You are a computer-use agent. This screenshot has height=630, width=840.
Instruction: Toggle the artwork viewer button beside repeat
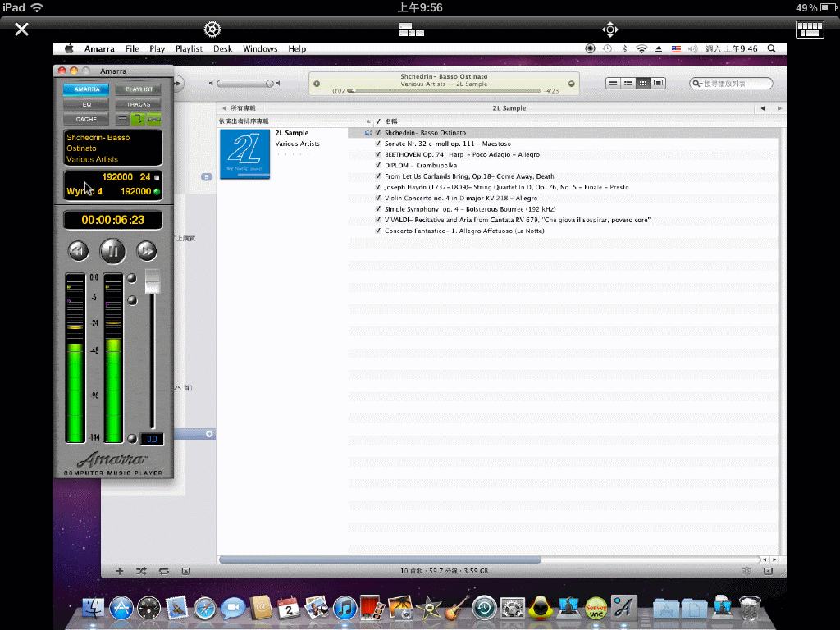click(186, 571)
